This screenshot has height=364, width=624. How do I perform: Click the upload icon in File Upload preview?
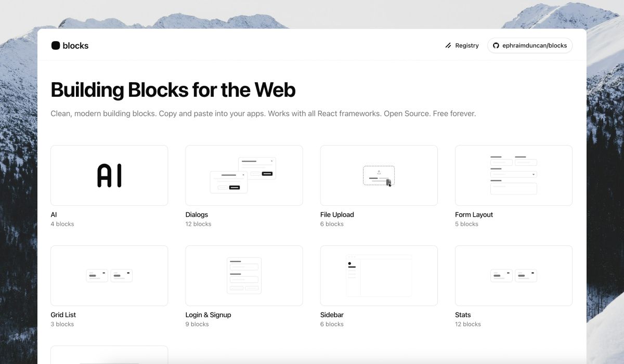[x=379, y=172]
